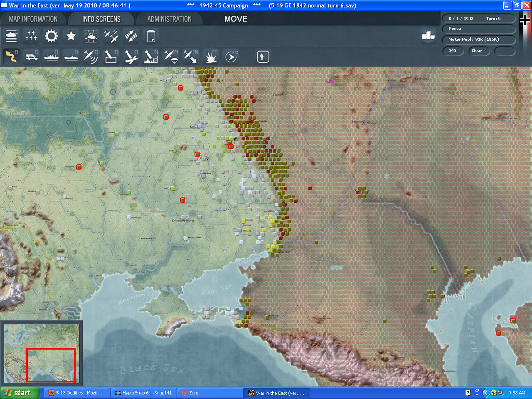Viewport: 532px width, 399px height.
Task: Click the help question mark tray icon
Action: tap(468, 393)
